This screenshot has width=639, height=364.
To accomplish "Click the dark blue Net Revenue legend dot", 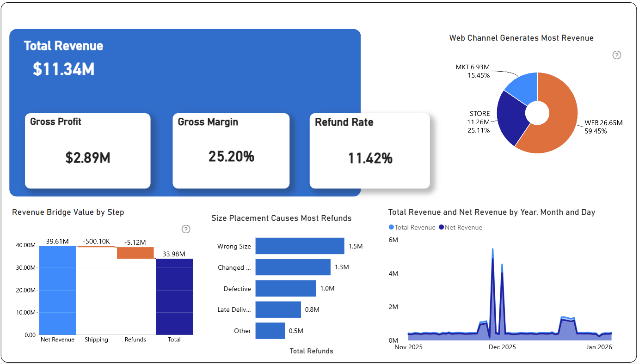I will [441, 227].
